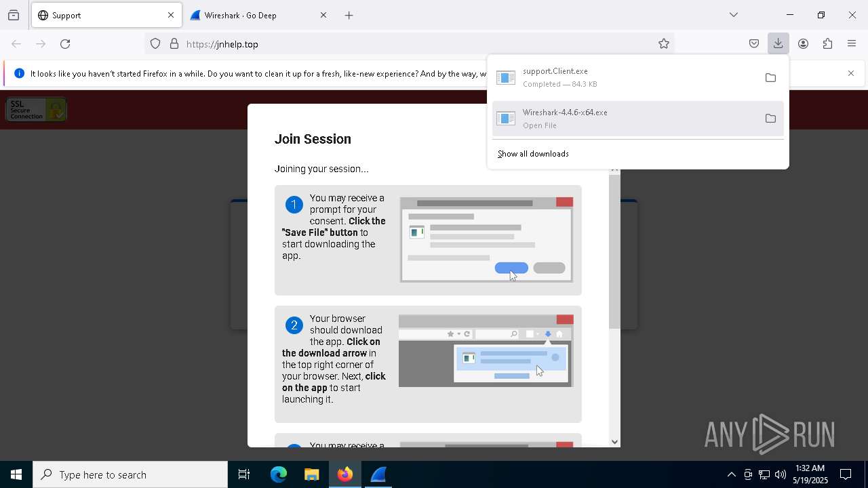Click the taskbar search box
The height and width of the screenshot is (488, 868).
pyautogui.click(x=130, y=474)
